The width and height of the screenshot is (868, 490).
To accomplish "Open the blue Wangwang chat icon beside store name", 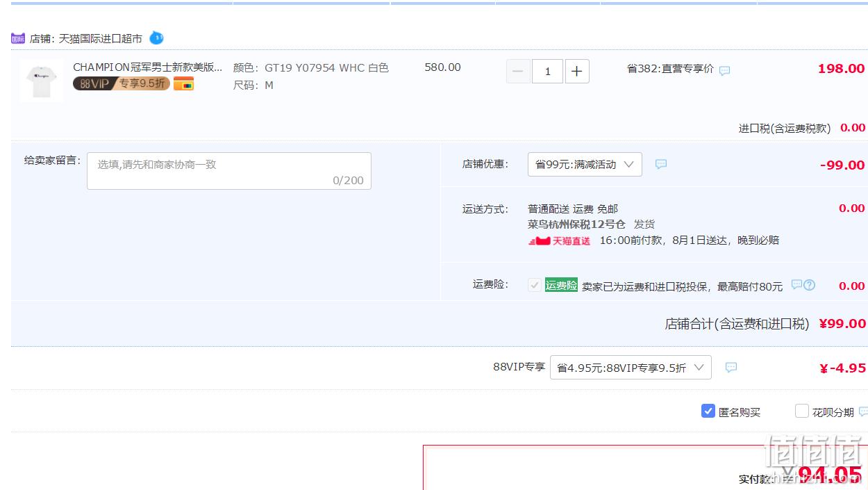I will [156, 38].
